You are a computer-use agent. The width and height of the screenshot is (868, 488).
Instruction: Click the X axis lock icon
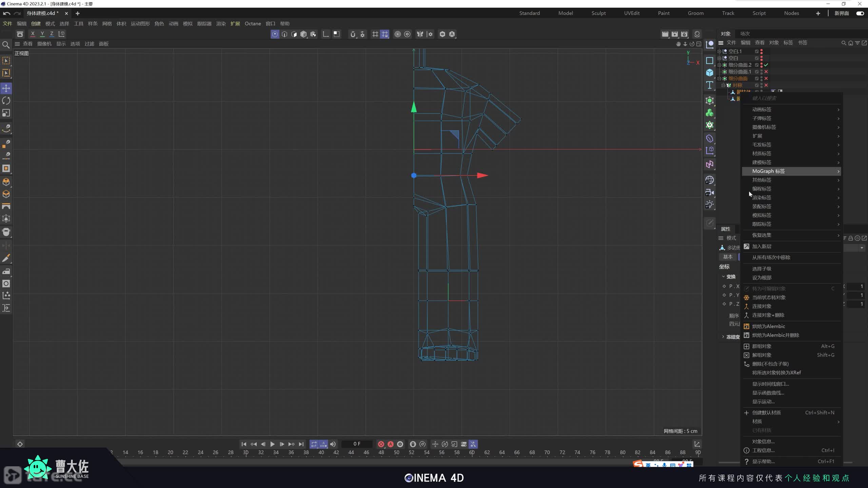(x=33, y=34)
